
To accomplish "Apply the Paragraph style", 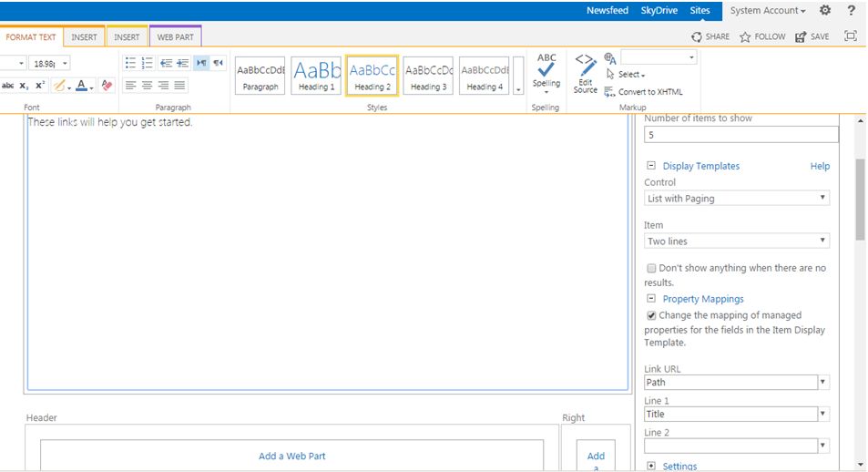I will click(260, 76).
